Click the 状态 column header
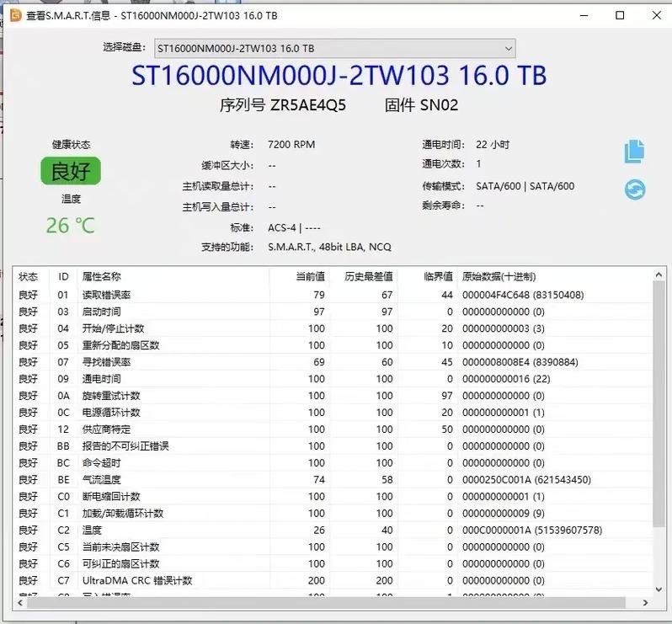672x624 pixels. (x=29, y=276)
